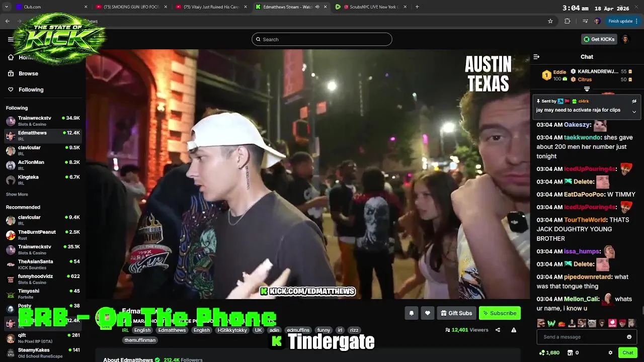Image resolution: width=644 pixels, height=362 pixels.
Task: Click the edmuffins tag
Action: click(x=298, y=330)
